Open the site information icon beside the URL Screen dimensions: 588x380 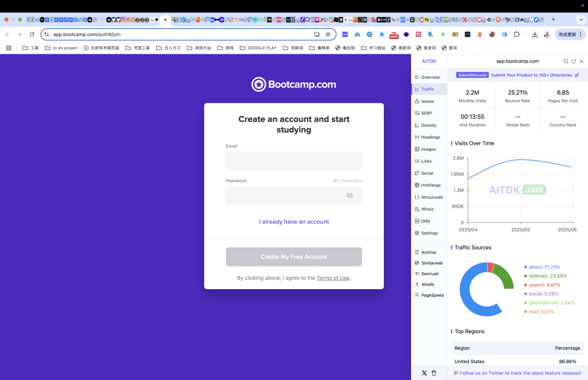[x=46, y=34]
